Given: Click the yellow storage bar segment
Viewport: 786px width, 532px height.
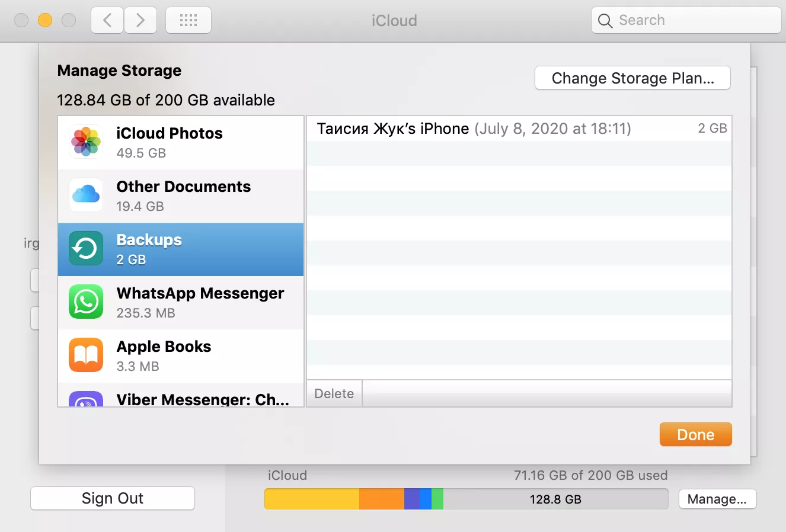Looking at the screenshot, I should 312,499.
